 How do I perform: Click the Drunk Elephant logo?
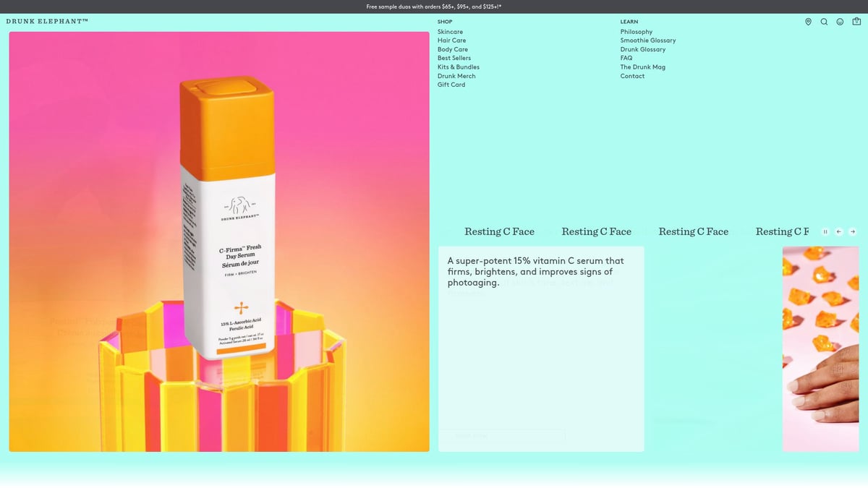click(x=46, y=22)
